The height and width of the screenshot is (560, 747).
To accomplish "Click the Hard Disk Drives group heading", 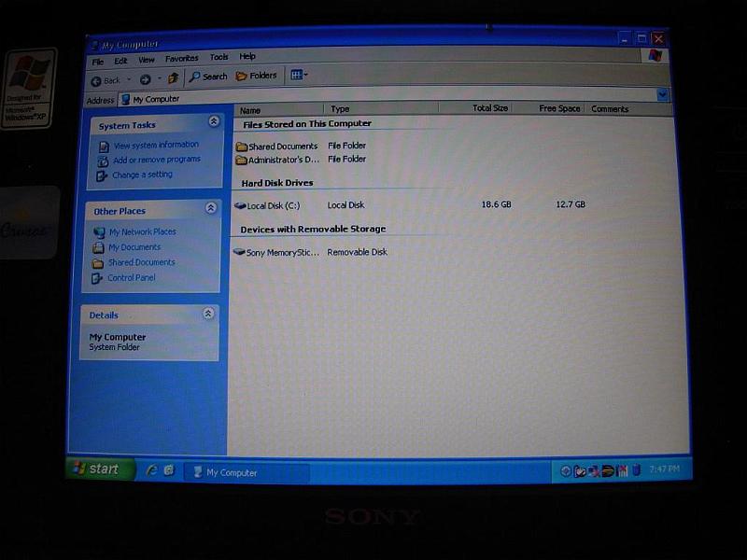I will (276, 183).
